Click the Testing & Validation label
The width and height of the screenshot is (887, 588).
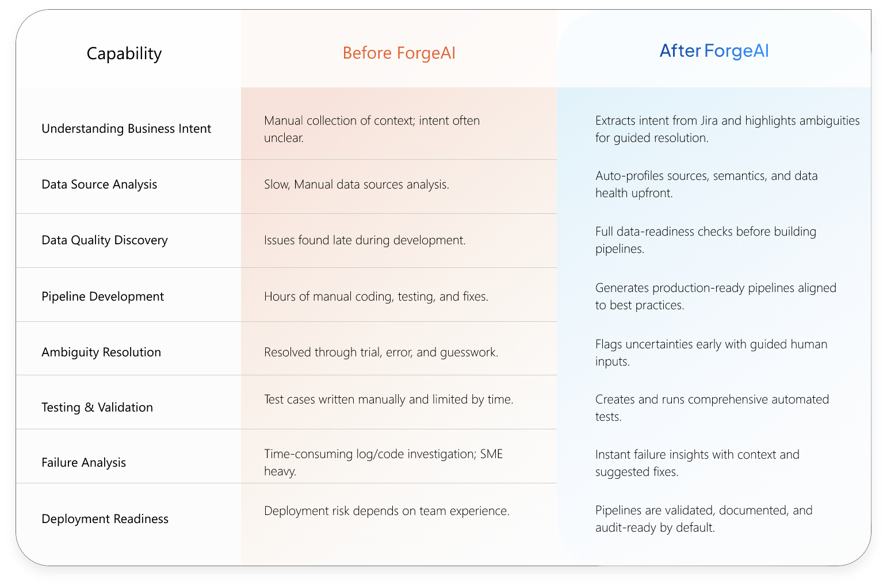(x=97, y=408)
